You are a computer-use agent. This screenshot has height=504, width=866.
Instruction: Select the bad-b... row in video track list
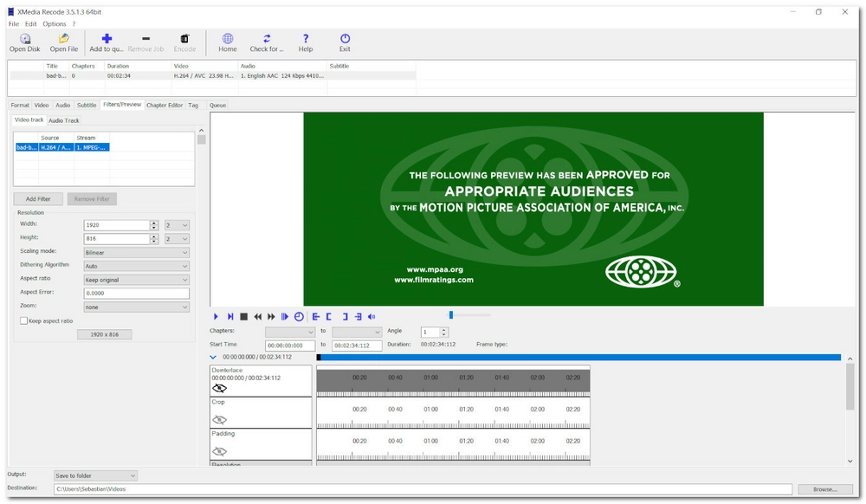pyautogui.click(x=61, y=147)
